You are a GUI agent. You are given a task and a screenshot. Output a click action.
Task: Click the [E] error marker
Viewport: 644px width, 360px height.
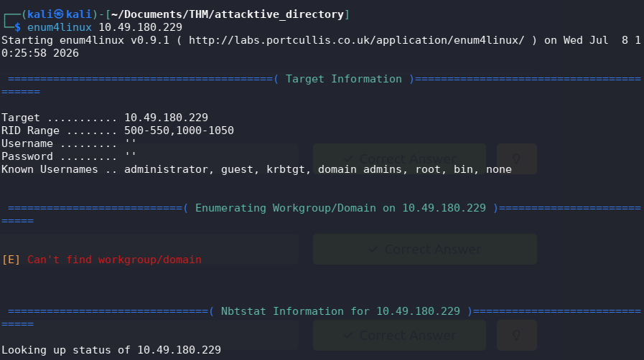click(11, 260)
